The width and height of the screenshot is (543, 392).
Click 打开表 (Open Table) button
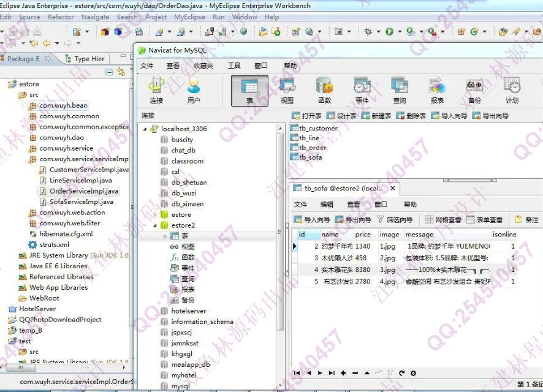pyautogui.click(x=306, y=116)
